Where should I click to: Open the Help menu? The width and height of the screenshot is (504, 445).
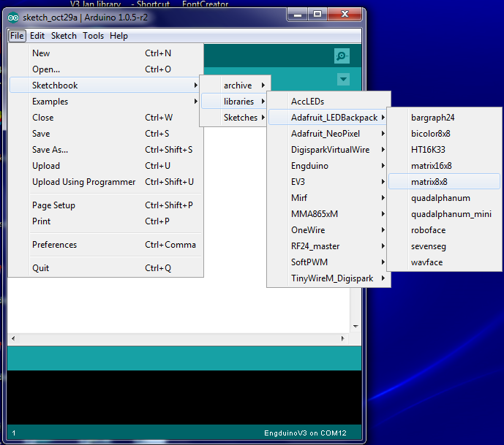pos(119,36)
